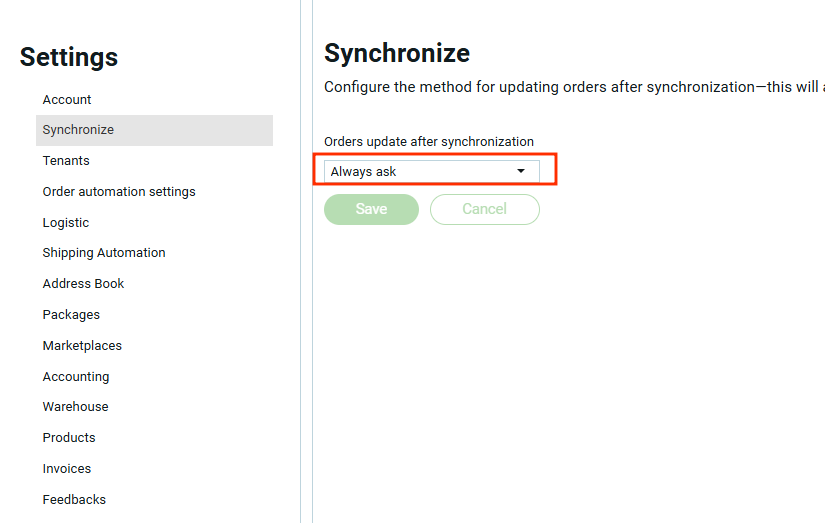Click the Synchronize page heading
This screenshot has height=523, width=825.
pyautogui.click(x=397, y=53)
